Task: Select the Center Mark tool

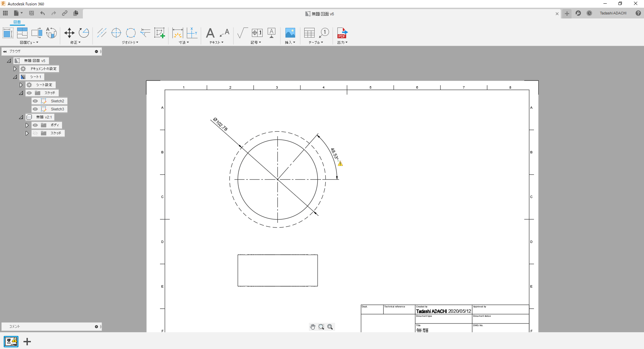Action: 116,33
